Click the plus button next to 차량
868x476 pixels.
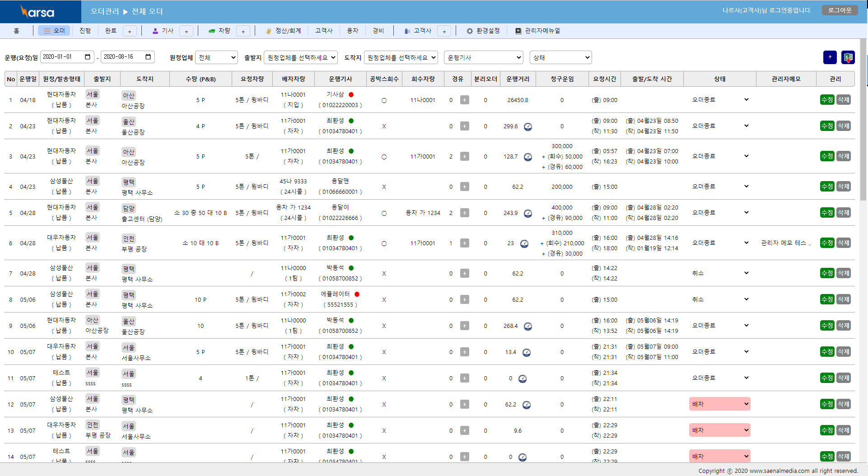pos(243,31)
